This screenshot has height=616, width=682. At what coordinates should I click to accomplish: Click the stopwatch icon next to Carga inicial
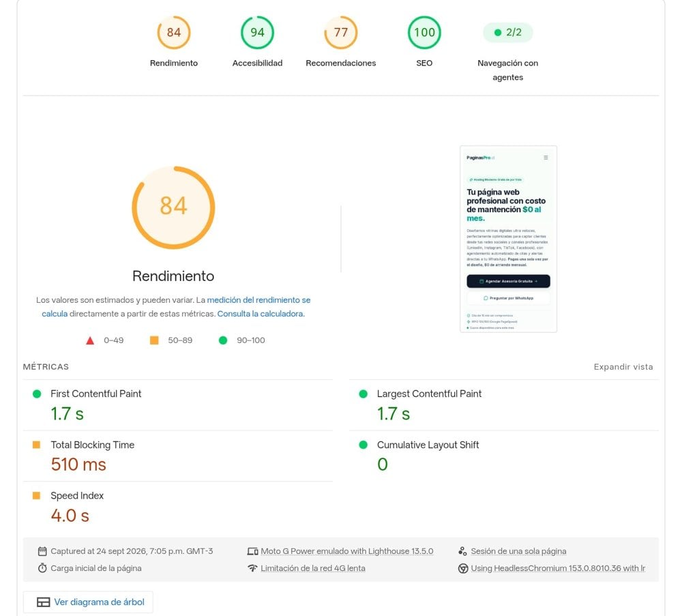click(42, 568)
